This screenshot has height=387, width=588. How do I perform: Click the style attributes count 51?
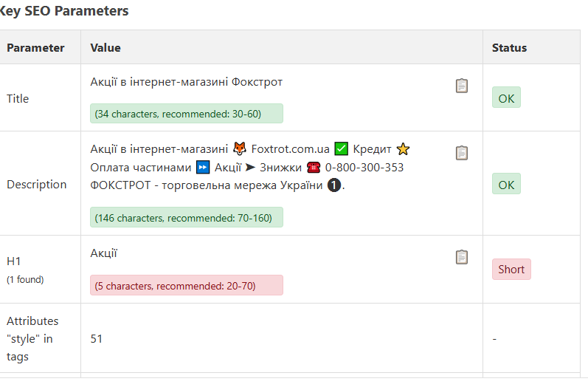(97, 338)
